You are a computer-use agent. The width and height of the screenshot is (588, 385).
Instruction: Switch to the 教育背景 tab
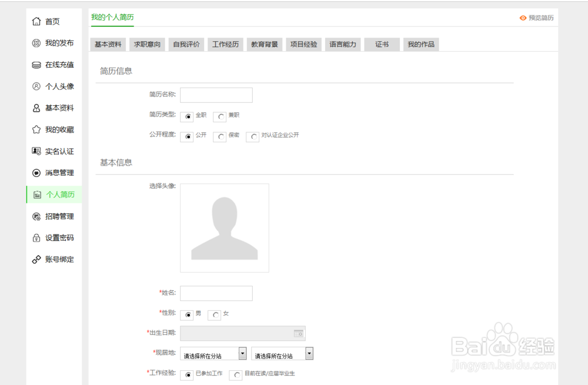264,43
